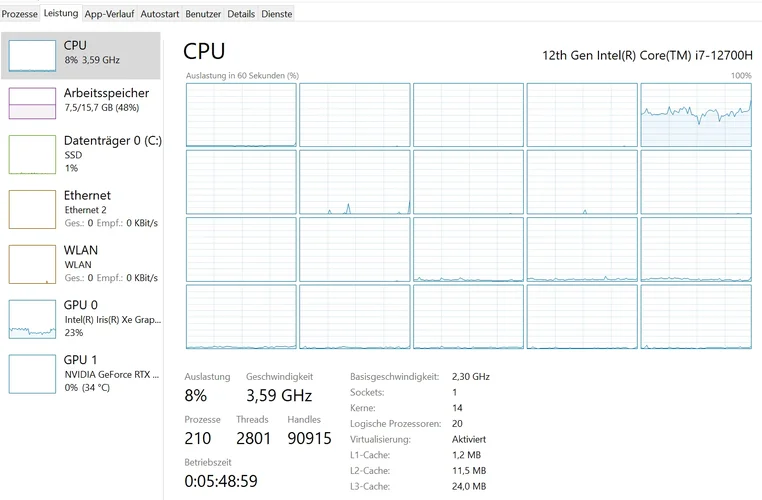Click the GPU 0 graph thumbnail
The height and width of the screenshot is (500, 762).
click(x=33, y=318)
